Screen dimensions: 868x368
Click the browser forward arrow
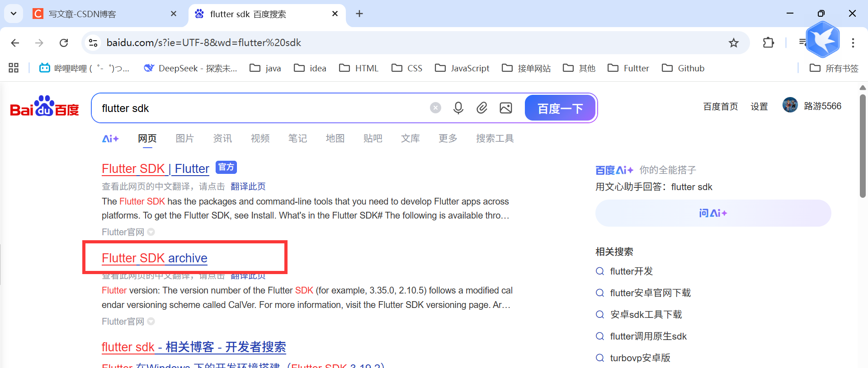pos(39,43)
